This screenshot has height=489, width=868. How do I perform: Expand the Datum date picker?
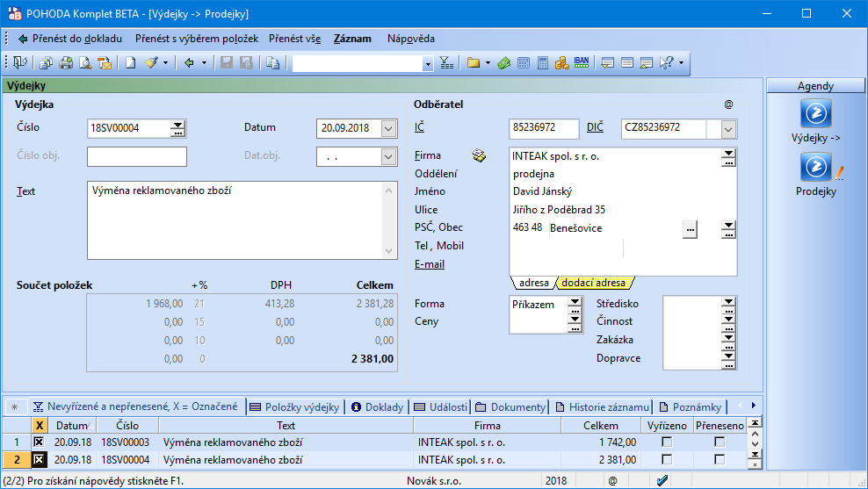click(x=388, y=128)
